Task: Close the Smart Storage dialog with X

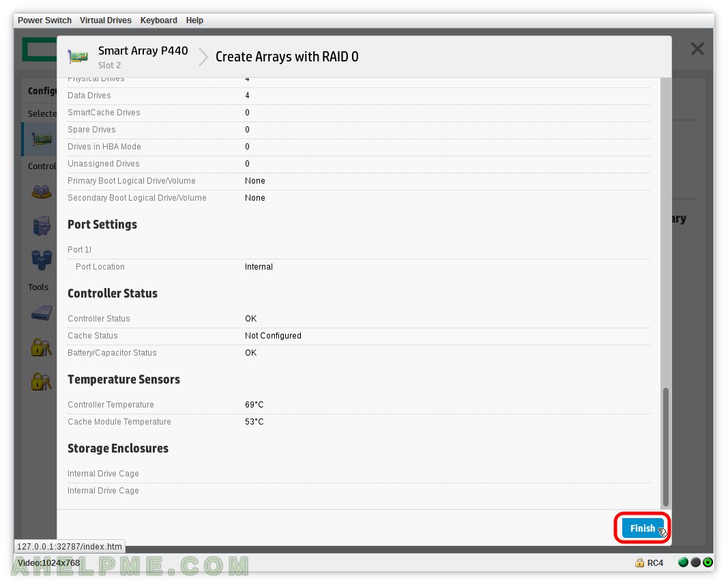Action: pyautogui.click(x=697, y=48)
